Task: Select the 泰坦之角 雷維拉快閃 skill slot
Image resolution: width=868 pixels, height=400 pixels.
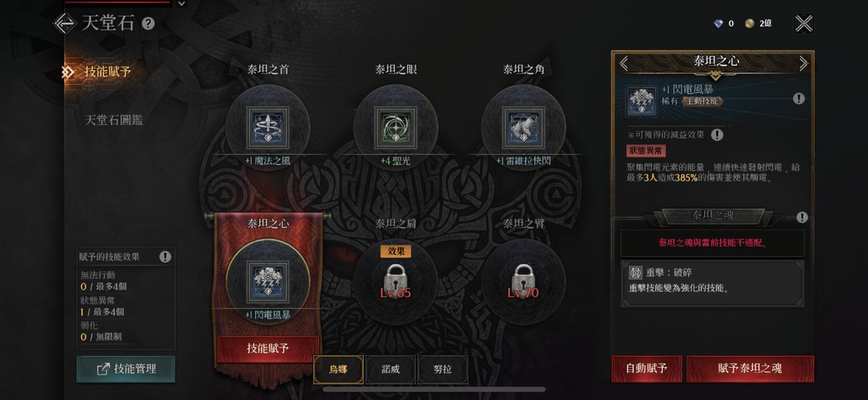Action: (x=523, y=128)
